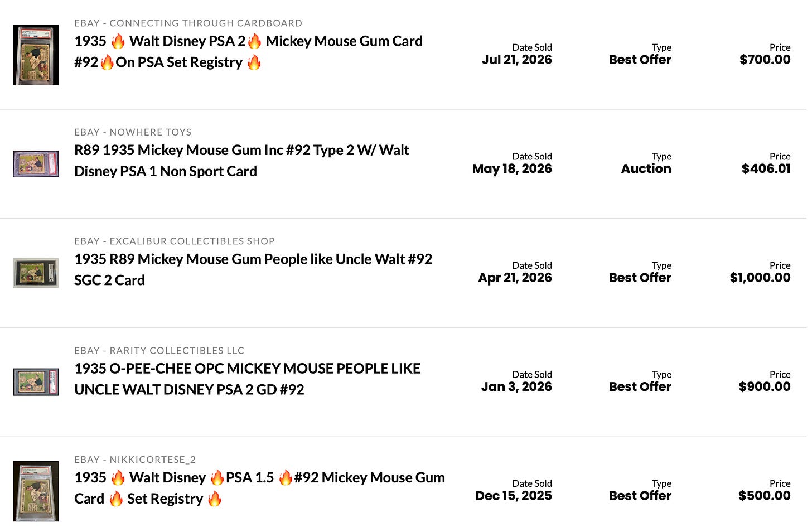The width and height of the screenshot is (812, 532).
Task: Click seller label 'EBAY - CONNECTING THROUGH CARDBOARD'
Action: click(x=188, y=23)
